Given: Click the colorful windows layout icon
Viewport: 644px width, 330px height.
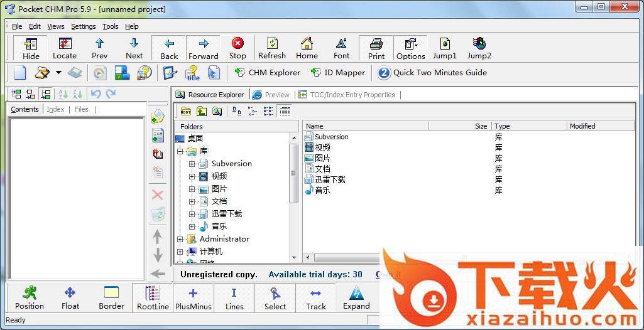Looking at the screenshot, I should (122, 73).
